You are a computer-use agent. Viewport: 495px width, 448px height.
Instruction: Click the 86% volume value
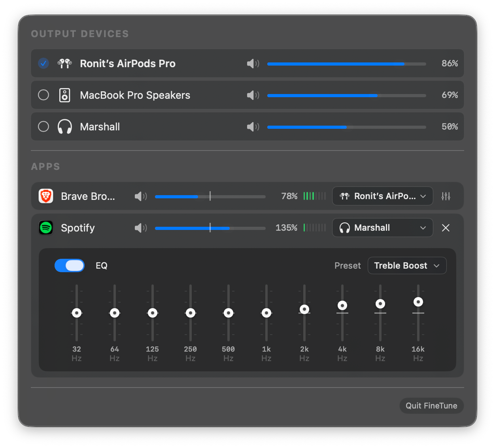tap(450, 63)
